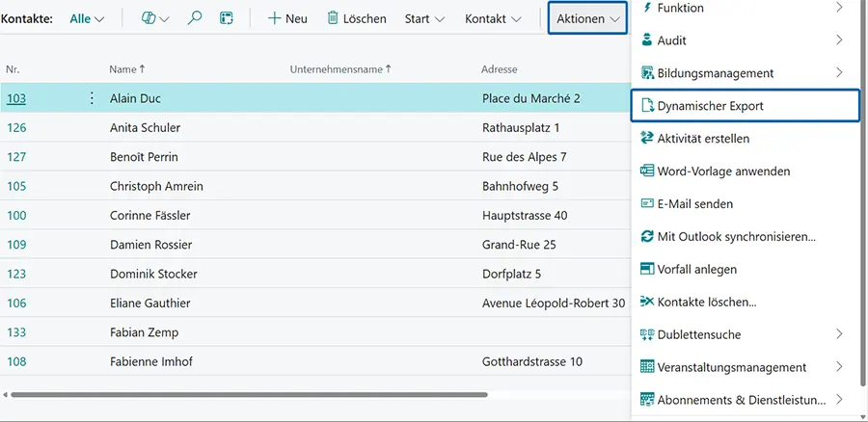Image resolution: width=868 pixels, height=422 pixels.
Task: Open the Alle filter dropdown
Action: tap(87, 19)
